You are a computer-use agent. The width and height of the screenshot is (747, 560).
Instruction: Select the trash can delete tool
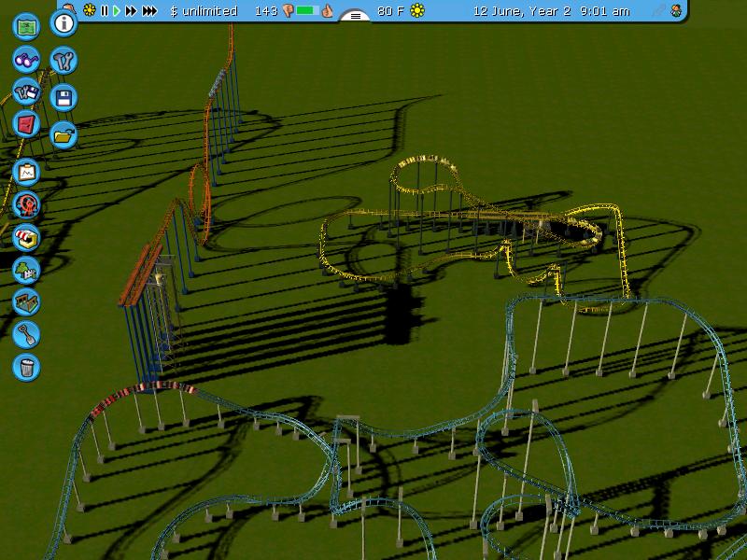coord(26,367)
